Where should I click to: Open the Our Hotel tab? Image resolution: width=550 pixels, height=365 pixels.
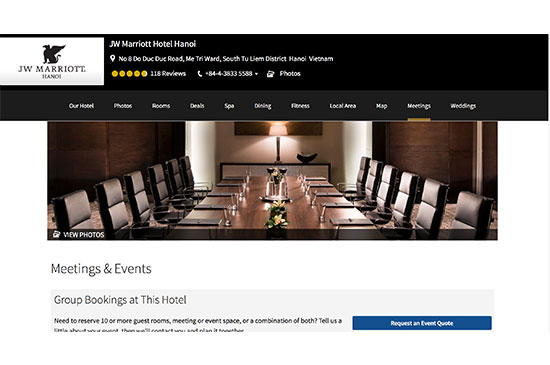coord(81,106)
